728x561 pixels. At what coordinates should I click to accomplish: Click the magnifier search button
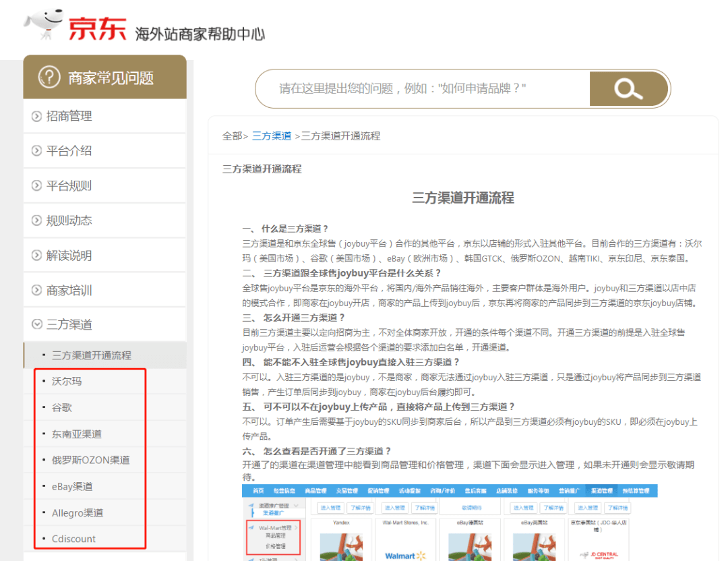tap(628, 89)
